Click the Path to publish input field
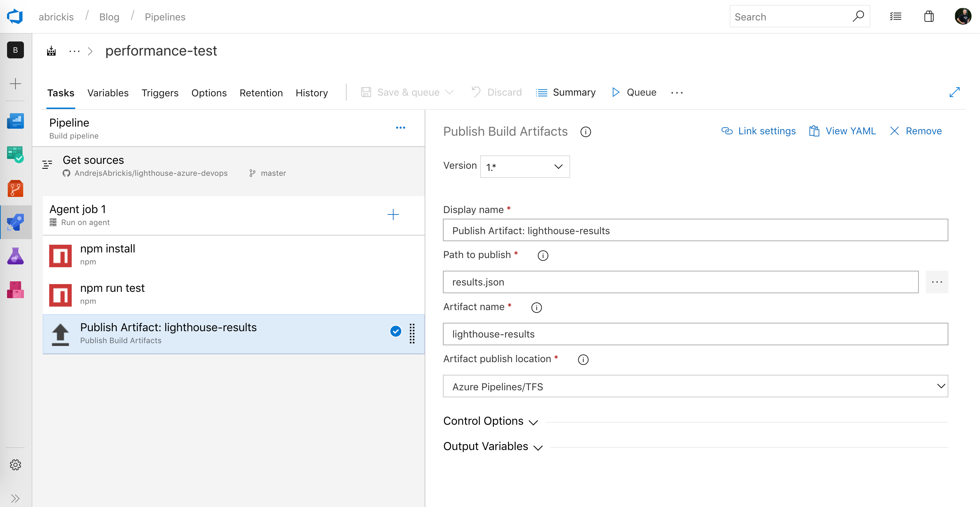 (681, 282)
